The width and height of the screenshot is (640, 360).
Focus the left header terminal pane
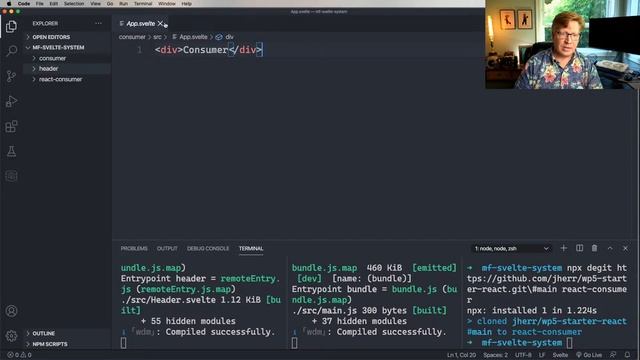pyautogui.click(x=200, y=305)
